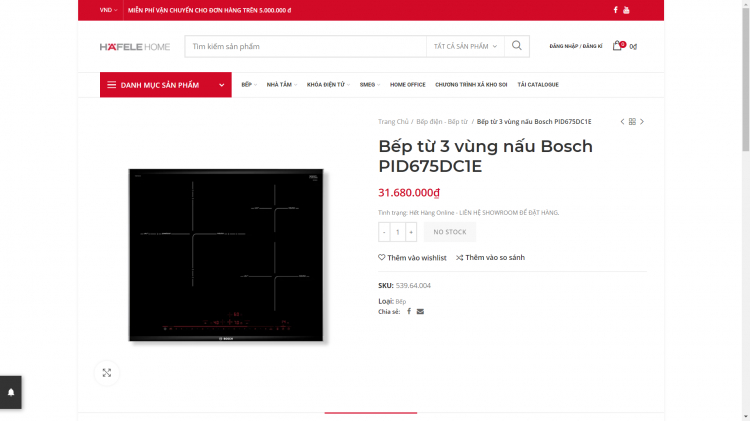Decrease quantity with minus button

point(384,232)
